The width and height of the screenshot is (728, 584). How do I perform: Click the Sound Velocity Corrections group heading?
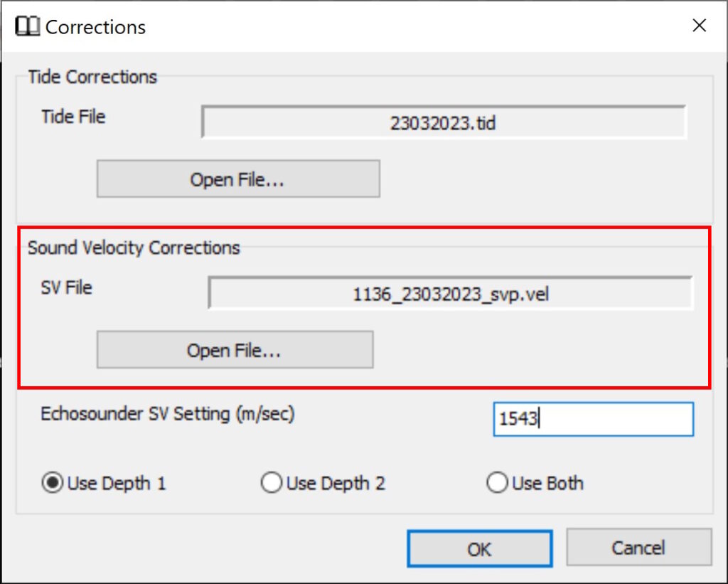[134, 248]
